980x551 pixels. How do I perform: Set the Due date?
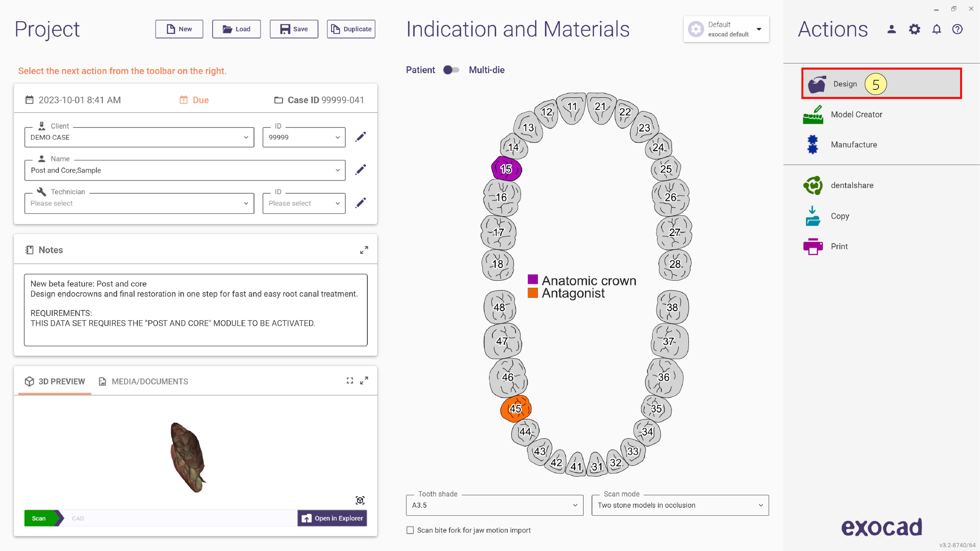194,100
